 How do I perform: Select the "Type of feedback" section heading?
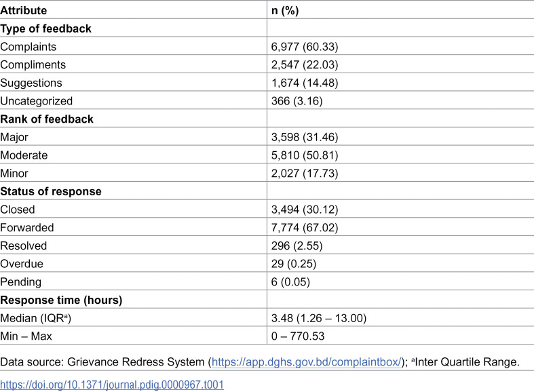45,28
